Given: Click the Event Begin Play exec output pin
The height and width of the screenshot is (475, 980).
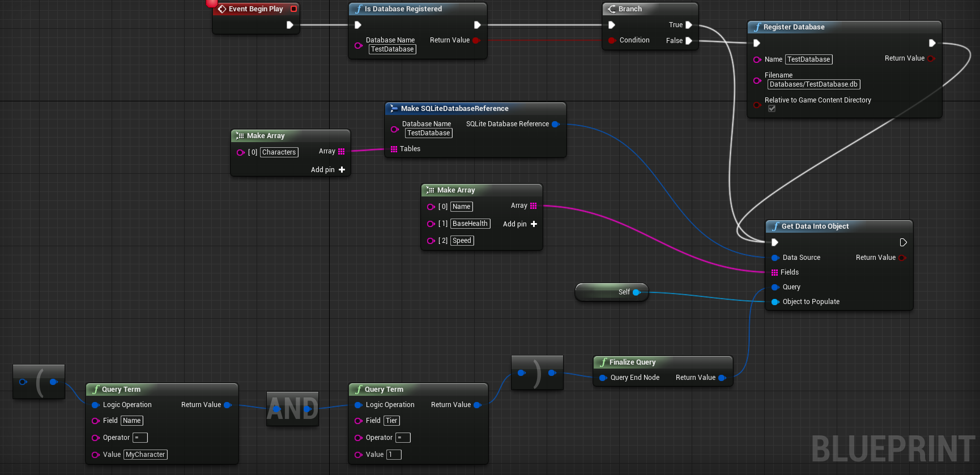Looking at the screenshot, I should click(x=289, y=25).
